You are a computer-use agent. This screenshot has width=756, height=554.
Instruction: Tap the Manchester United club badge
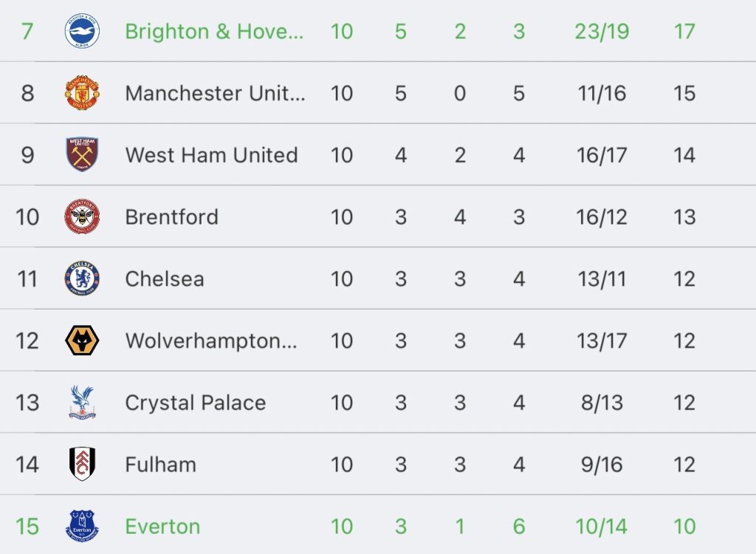(x=82, y=93)
